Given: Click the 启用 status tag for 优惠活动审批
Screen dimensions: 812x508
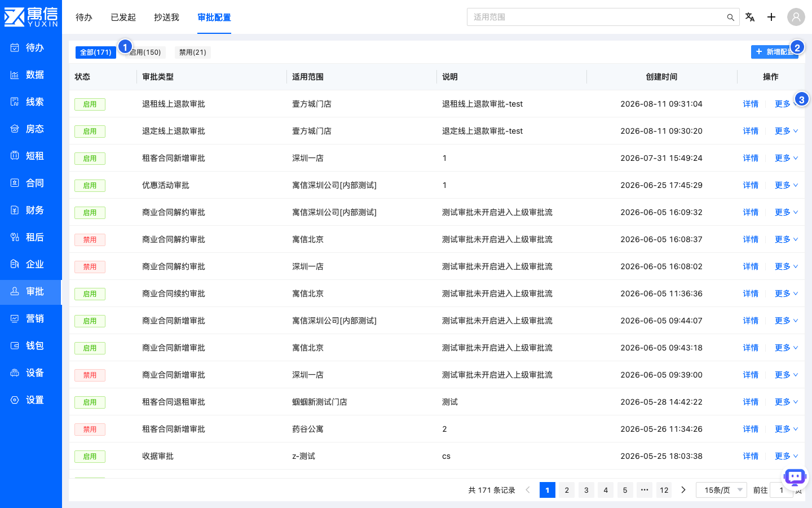Looking at the screenshot, I should [x=90, y=186].
